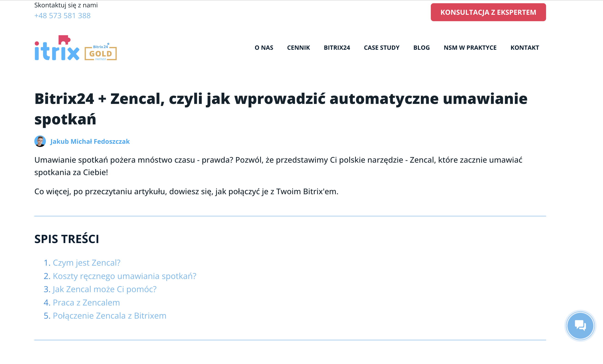
Task: Select BITRIX24 in the navigation bar
Action: [337, 48]
